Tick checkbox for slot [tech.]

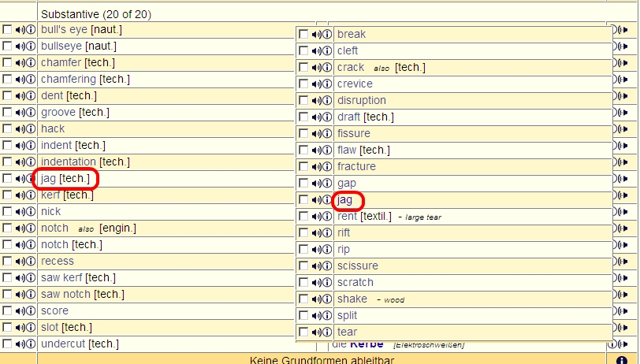(x=7, y=327)
